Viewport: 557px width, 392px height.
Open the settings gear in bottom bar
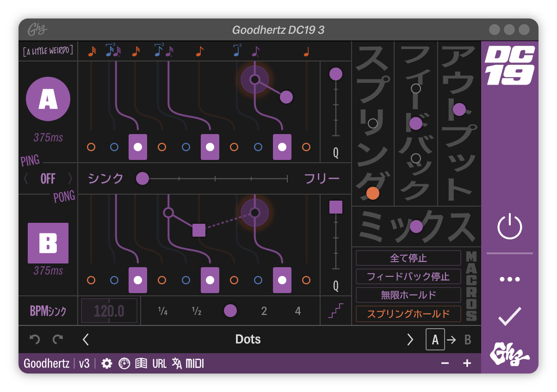pyautogui.click(x=107, y=363)
